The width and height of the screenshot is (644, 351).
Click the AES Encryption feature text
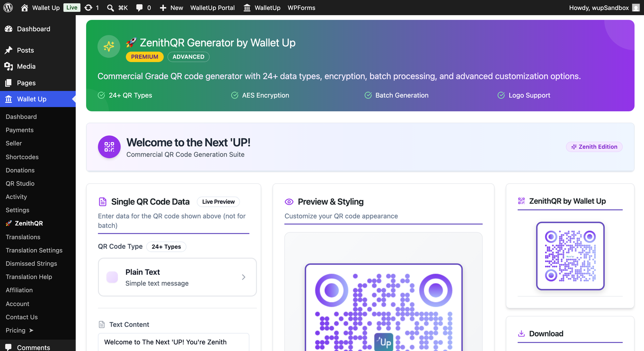(x=265, y=95)
